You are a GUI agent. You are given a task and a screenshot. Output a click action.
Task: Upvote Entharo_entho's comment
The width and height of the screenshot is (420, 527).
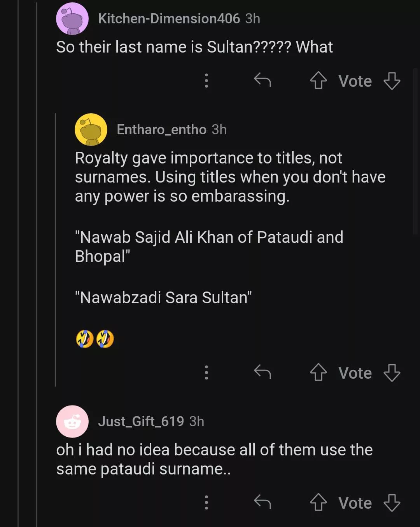coord(318,372)
